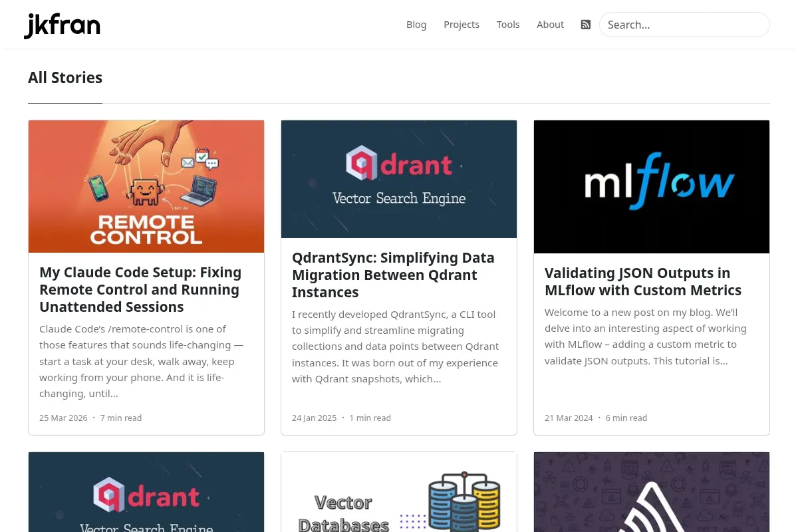Screen dimensions: 798x532
Task: Open the Remote Control post thumbnail
Action: [x=146, y=186]
